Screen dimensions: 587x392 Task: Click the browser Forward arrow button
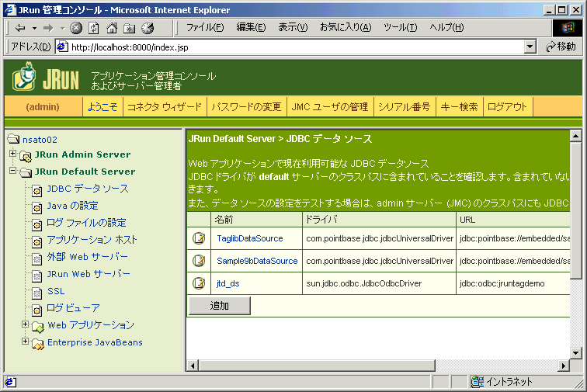pyautogui.click(x=48, y=28)
